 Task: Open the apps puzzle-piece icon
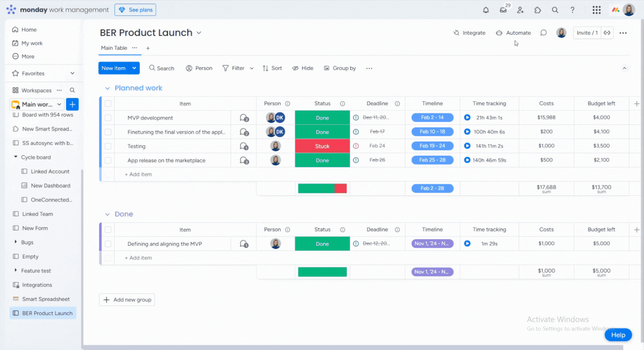point(538,10)
